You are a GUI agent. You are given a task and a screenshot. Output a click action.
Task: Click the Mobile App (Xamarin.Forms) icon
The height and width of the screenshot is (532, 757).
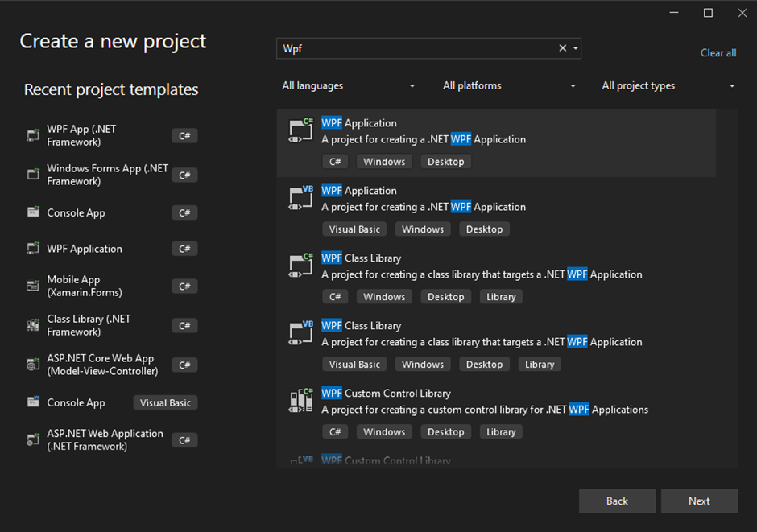pos(33,286)
